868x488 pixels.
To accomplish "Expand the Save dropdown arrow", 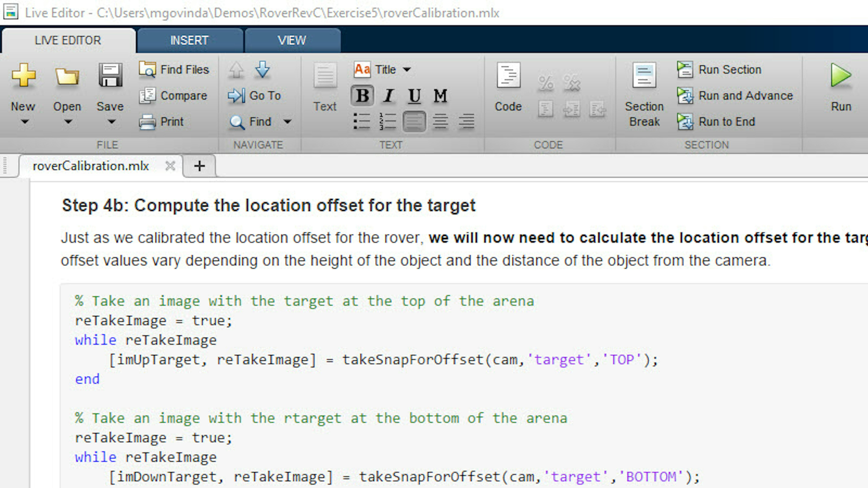I will pyautogui.click(x=112, y=122).
